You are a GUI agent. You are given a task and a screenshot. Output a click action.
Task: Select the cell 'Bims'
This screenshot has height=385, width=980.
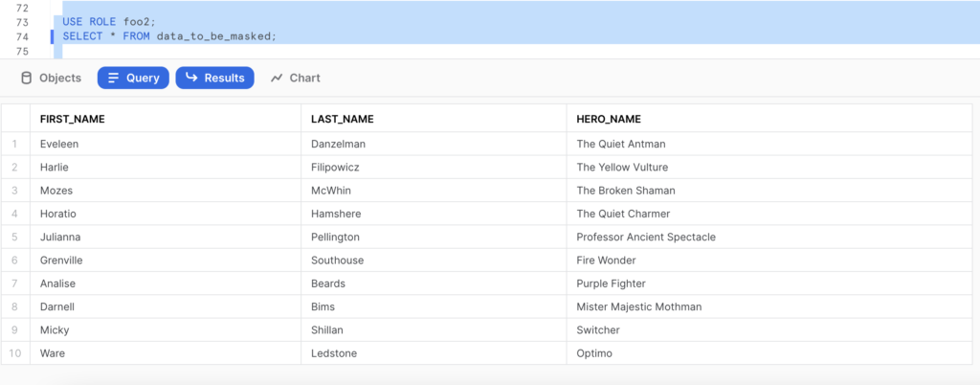[434, 306]
